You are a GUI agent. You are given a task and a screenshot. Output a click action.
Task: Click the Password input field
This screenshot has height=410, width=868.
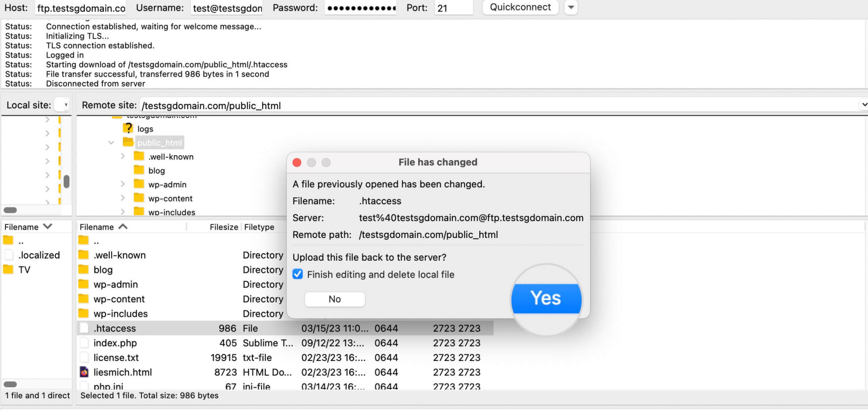361,8
